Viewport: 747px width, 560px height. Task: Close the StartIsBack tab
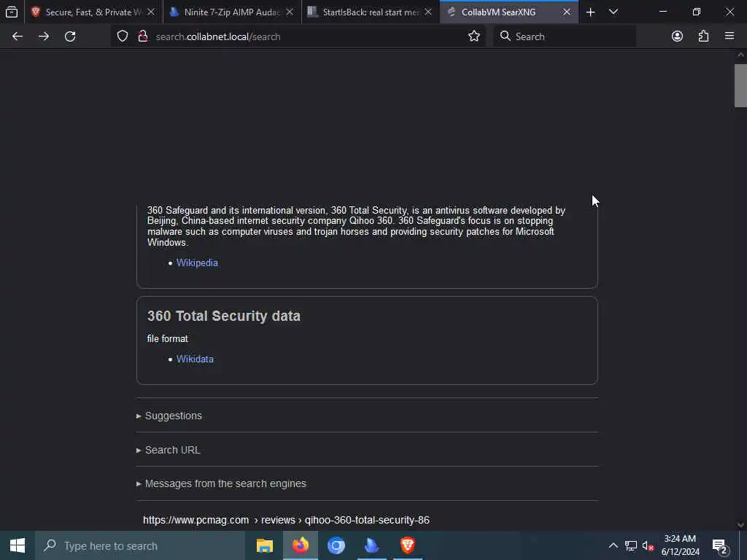pyautogui.click(x=428, y=12)
